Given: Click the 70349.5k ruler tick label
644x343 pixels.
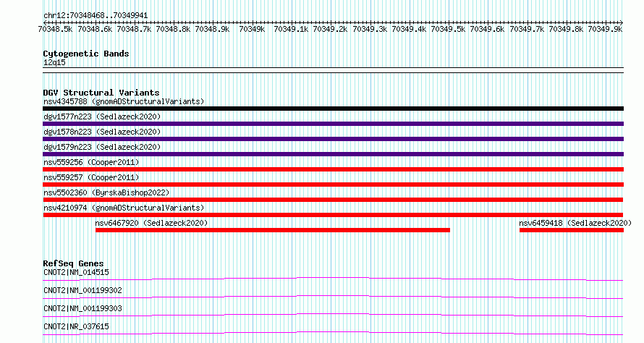Looking at the screenshot, I should (x=448, y=29).
